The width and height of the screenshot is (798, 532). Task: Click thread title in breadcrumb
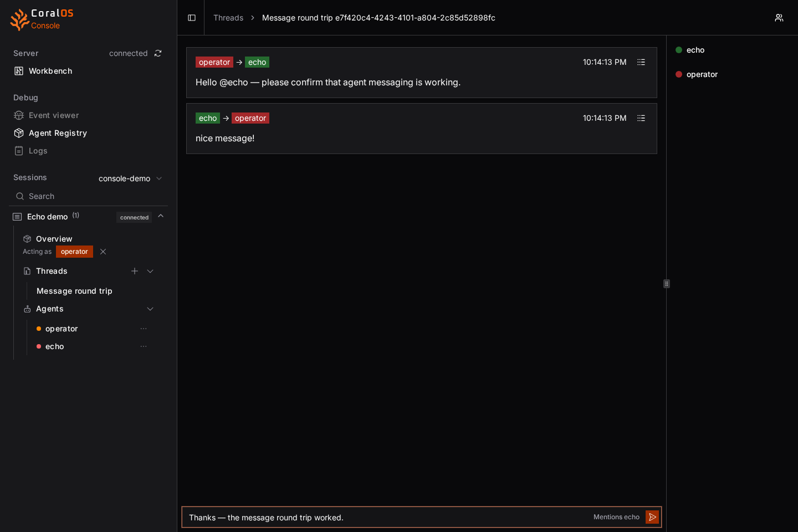pyautogui.click(x=378, y=18)
